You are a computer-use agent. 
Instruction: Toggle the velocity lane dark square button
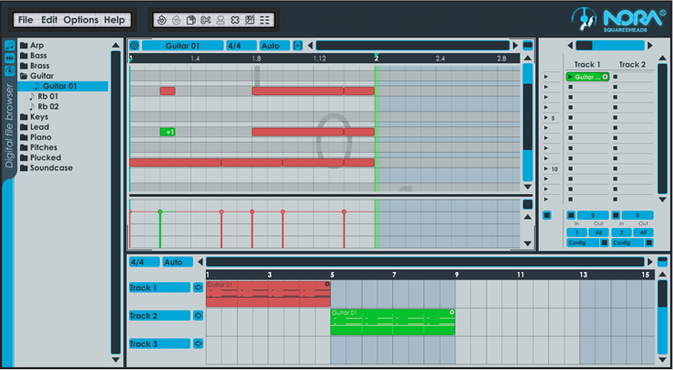click(x=528, y=204)
